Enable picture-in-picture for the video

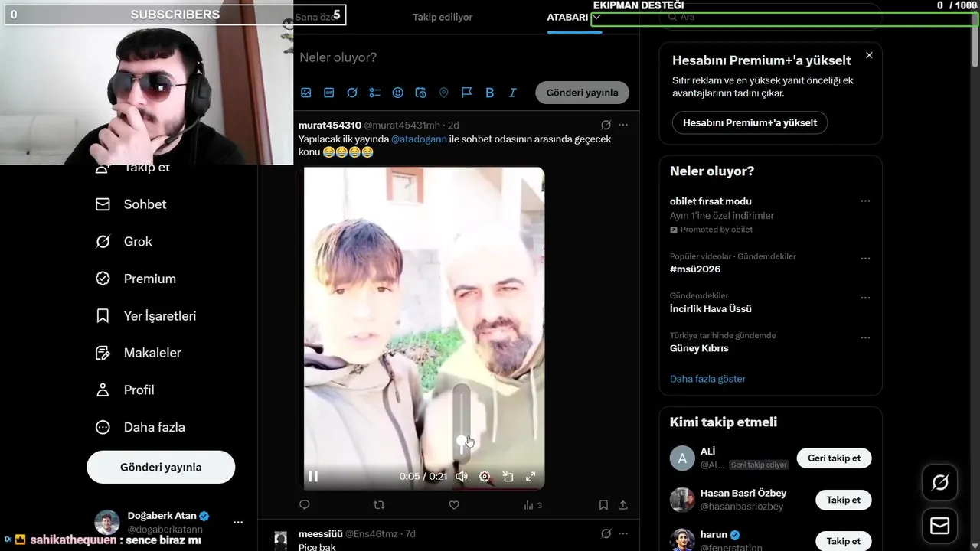point(508,476)
